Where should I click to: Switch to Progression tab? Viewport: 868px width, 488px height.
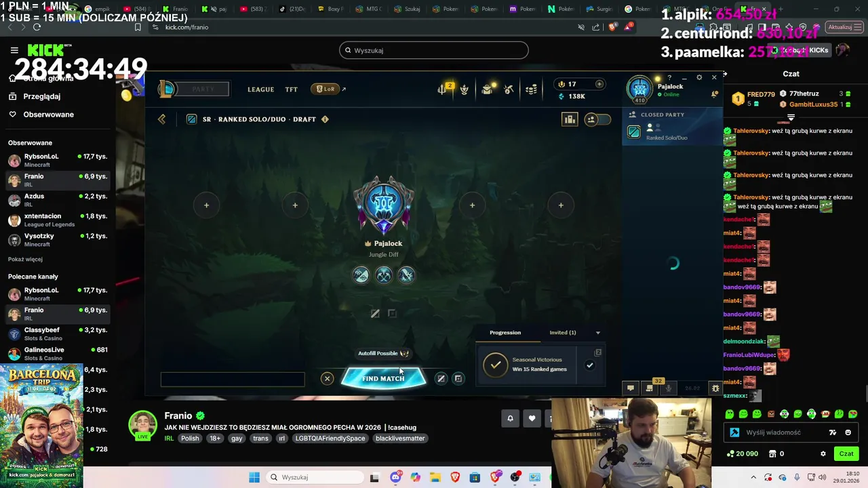click(x=505, y=333)
